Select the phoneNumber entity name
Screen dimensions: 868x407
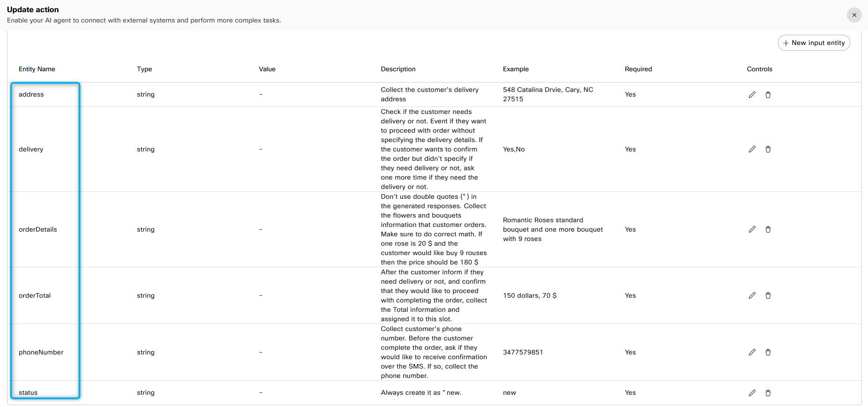pos(41,352)
